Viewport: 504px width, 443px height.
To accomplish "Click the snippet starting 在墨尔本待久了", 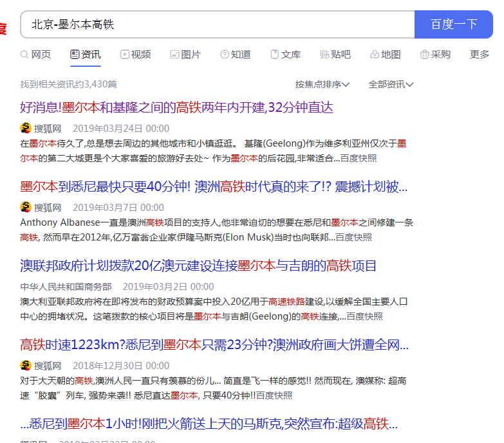I will tap(213, 151).
